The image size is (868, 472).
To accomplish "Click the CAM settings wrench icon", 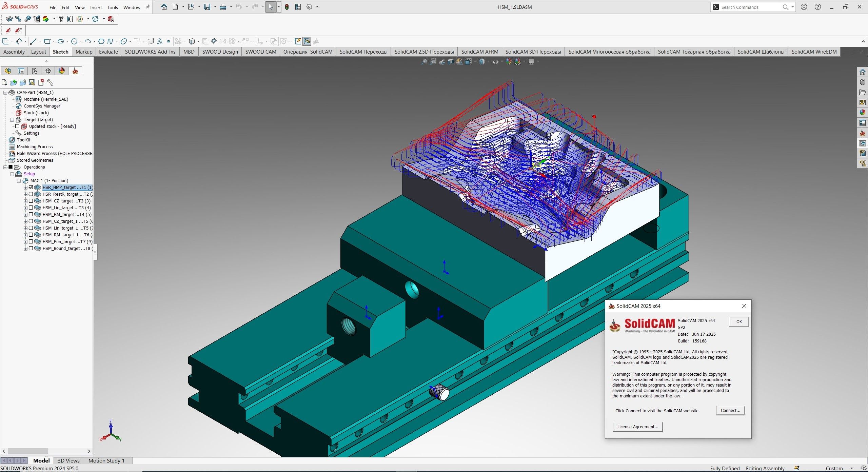I will [x=51, y=82].
